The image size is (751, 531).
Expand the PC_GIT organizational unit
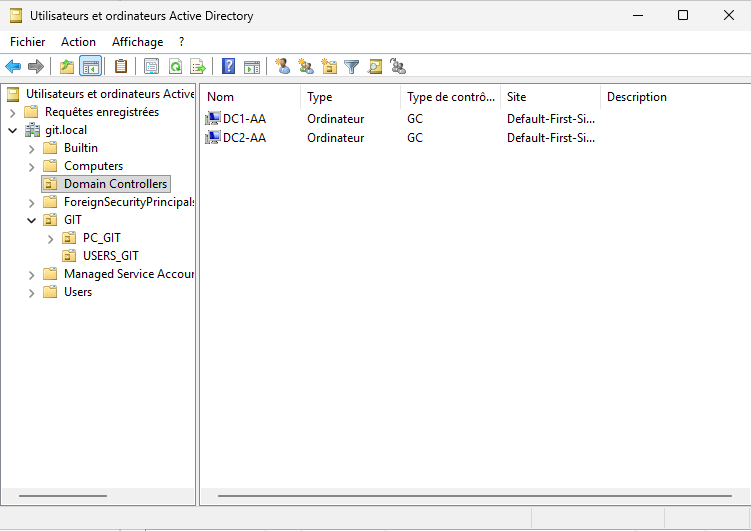pyautogui.click(x=50, y=239)
